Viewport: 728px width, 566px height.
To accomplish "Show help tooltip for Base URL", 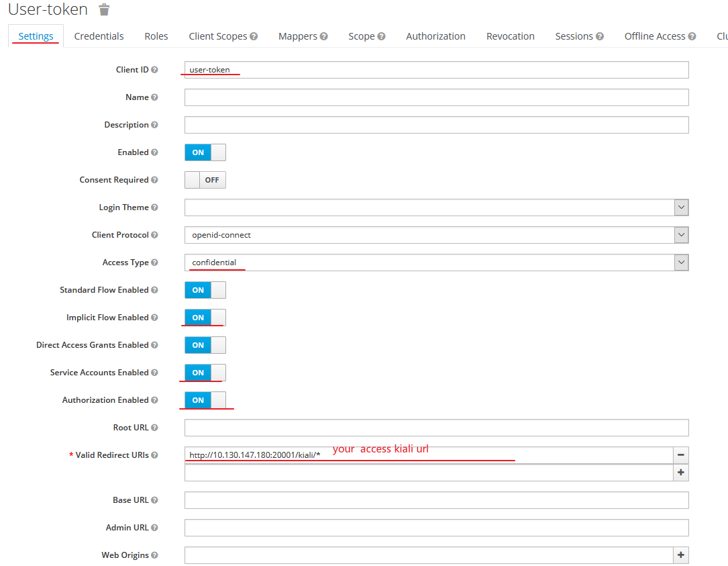I will pos(154,500).
